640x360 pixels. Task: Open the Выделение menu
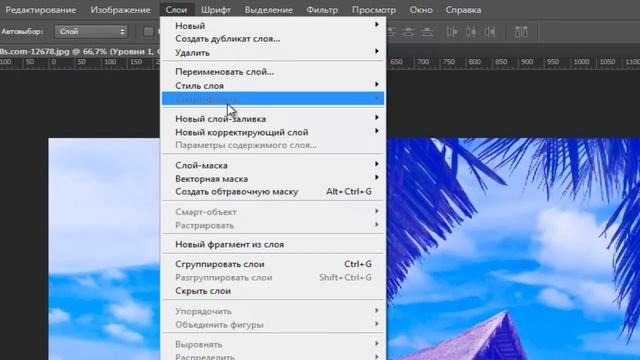click(x=269, y=10)
